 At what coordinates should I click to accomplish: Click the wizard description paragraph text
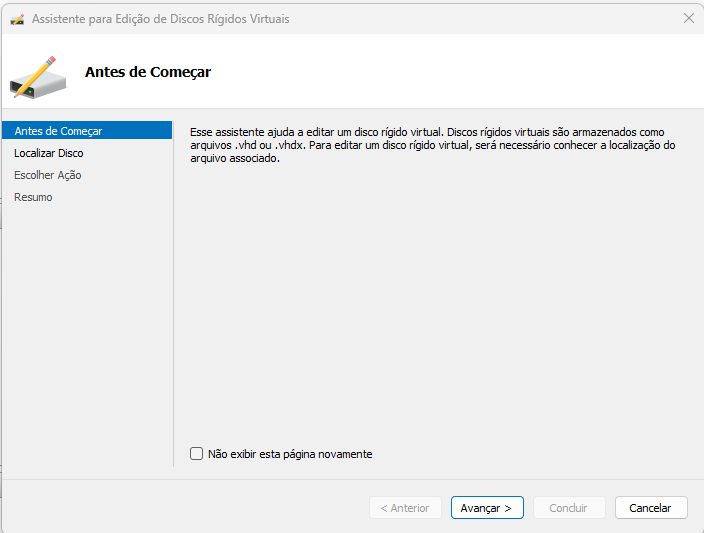click(427, 132)
